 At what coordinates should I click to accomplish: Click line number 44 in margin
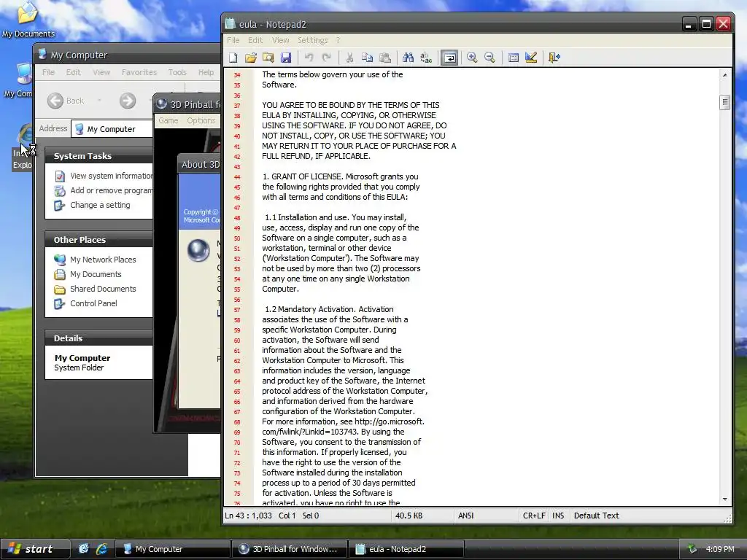click(x=237, y=177)
